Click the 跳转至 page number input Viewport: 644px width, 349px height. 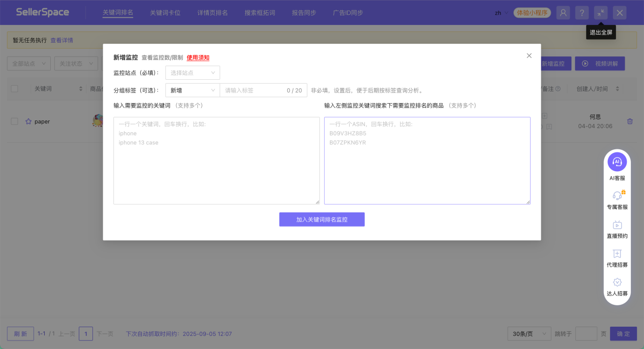[586, 334]
